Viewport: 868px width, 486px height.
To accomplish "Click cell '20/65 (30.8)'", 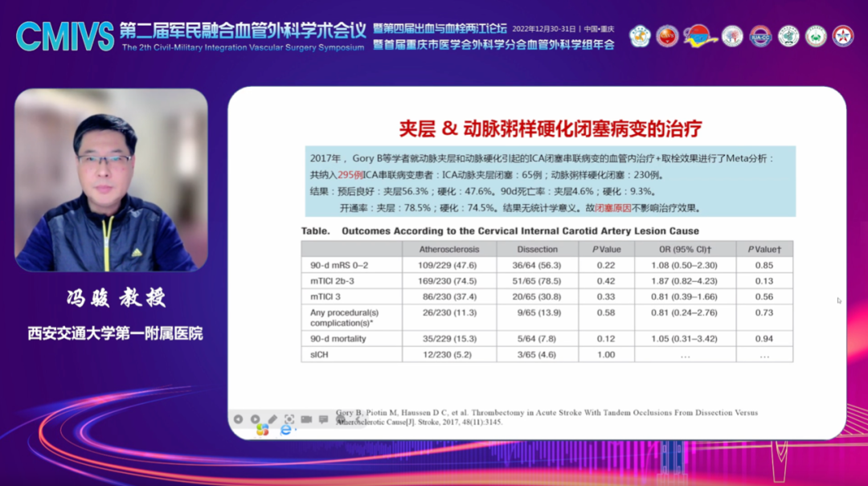I will click(536, 296).
